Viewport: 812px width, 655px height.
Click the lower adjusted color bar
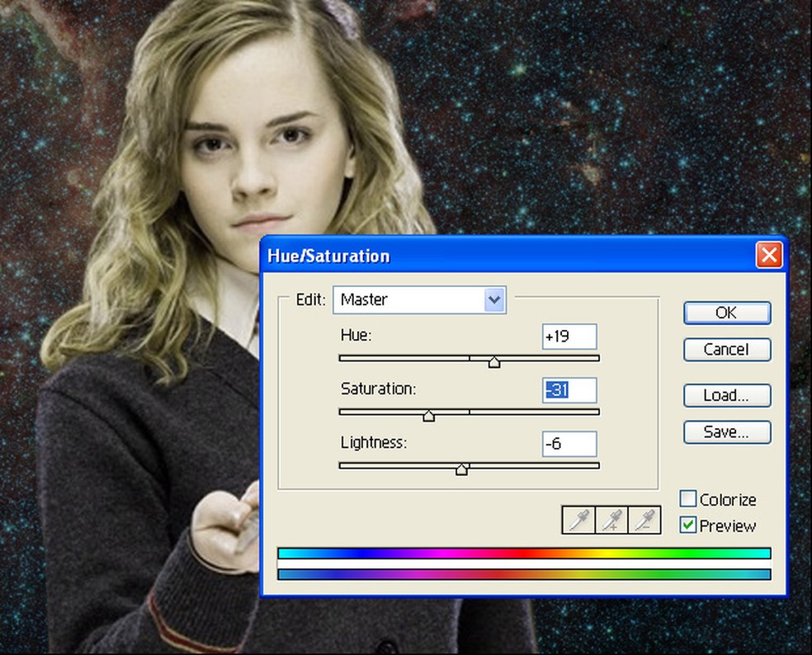tap(524, 574)
